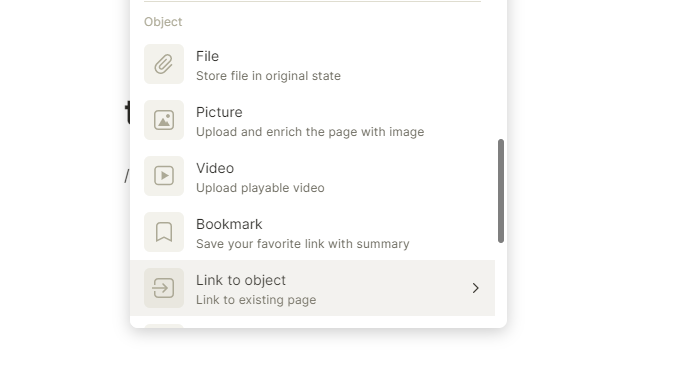
Task: Choose the Picture menu entry
Action: 312,120
